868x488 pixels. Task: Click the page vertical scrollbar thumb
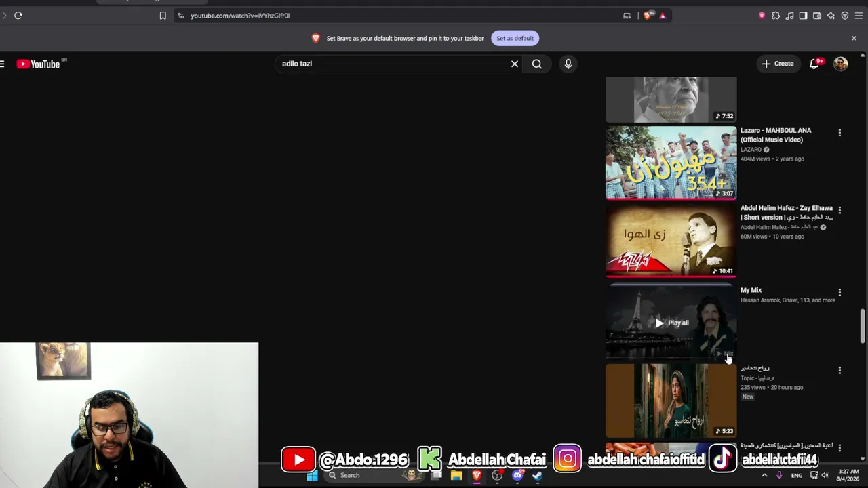point(863,327)
